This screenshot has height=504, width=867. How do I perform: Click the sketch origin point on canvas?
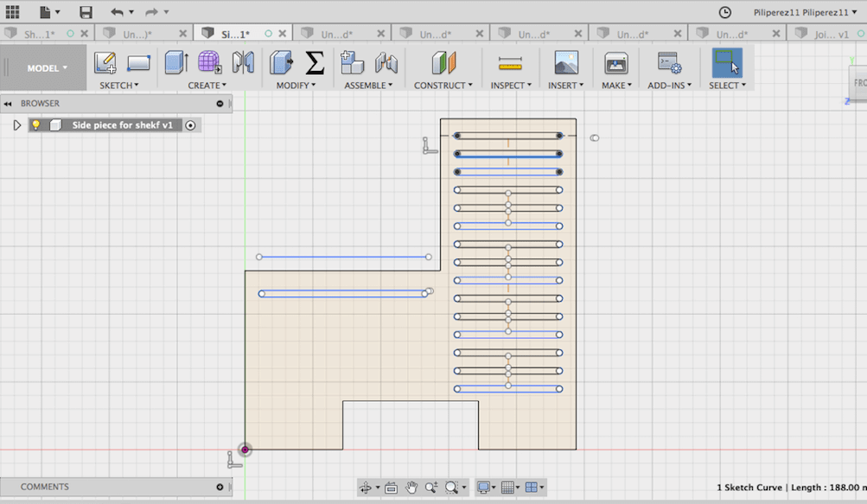(x=245, y=450)
